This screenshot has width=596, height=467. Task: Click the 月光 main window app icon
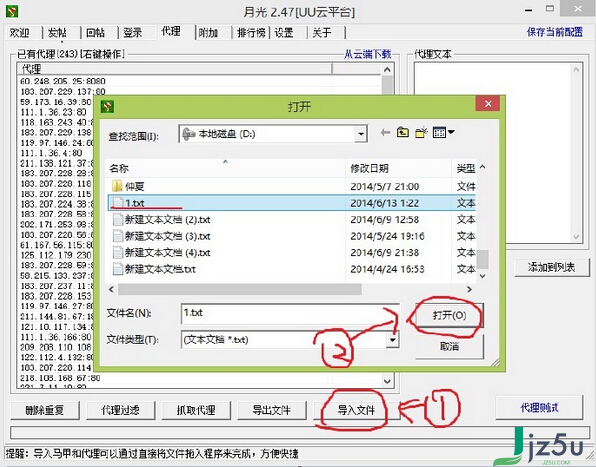pyautogui.click(x=12, y=11)
